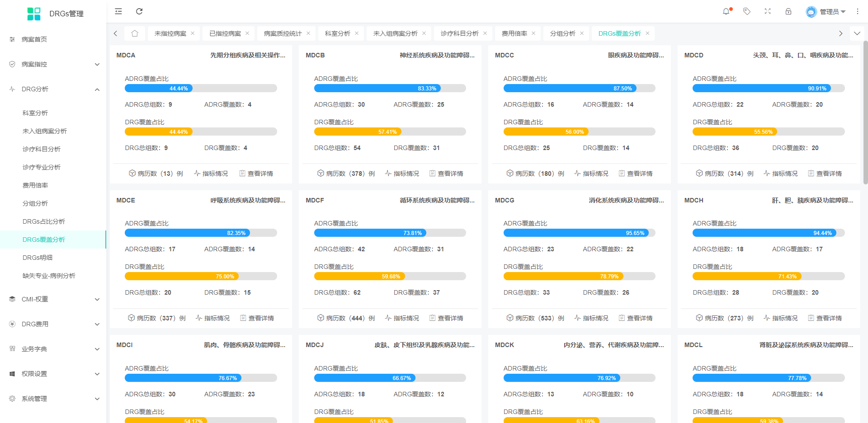This screenshot has height=423, width=868.
Task: Click 'ADRG总组数: 30' in MDCB card
Action: 340,104
